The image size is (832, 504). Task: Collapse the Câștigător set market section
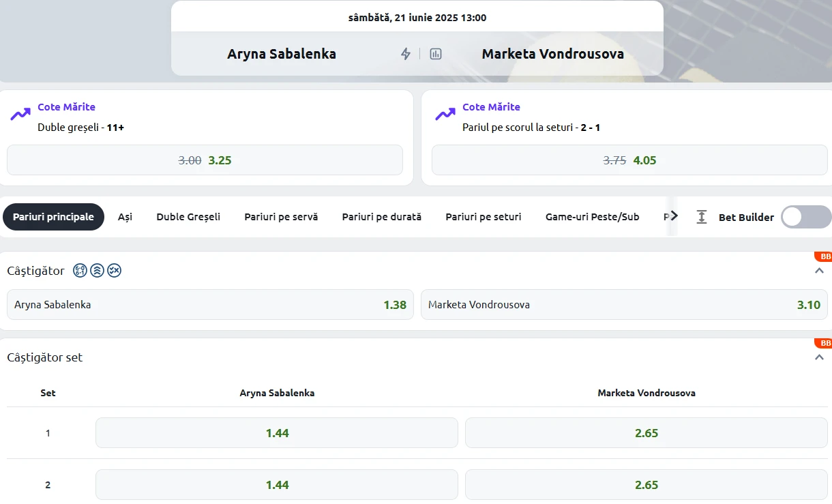tap(820, 357)
